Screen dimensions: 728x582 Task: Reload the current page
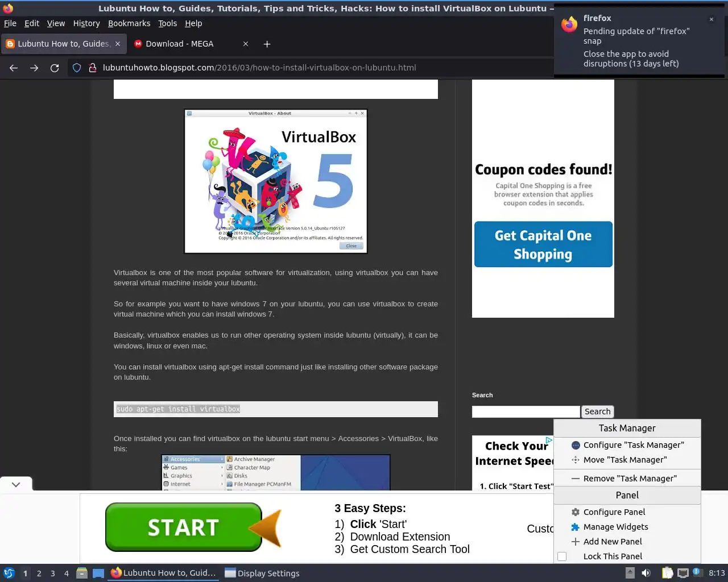[55, 68]
